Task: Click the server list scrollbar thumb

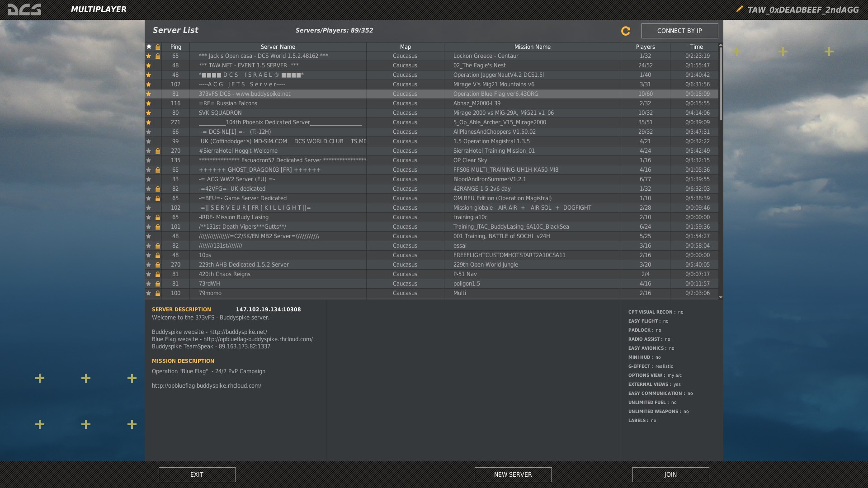Action: [x=721, y=84]
